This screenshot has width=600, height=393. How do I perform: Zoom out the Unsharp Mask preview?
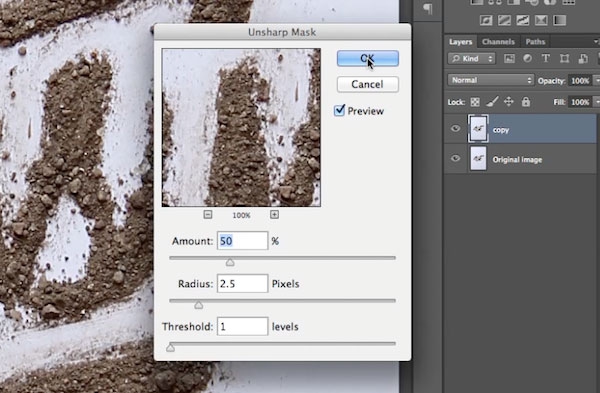pos(207,214)
